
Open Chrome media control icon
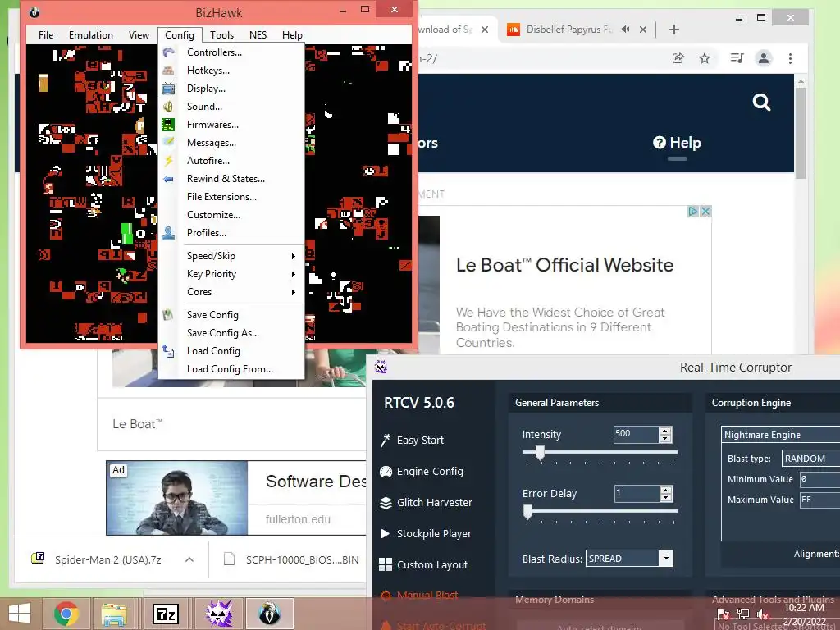pyautogui.click(x=737, y=58)
